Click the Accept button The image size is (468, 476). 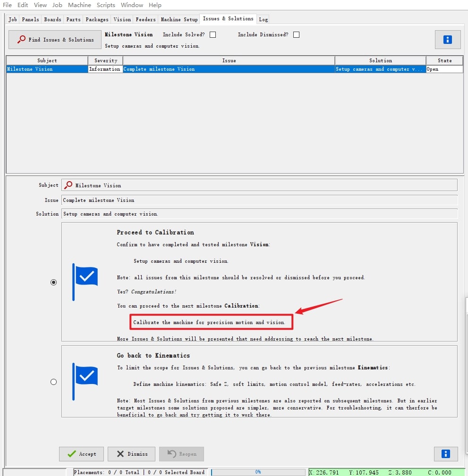pyautogui.click(x=81, y=453)
